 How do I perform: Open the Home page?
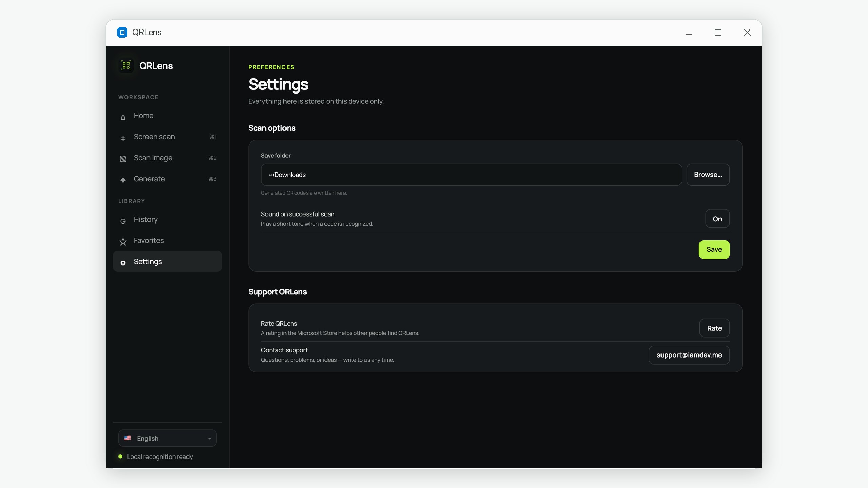click(167, 116)
